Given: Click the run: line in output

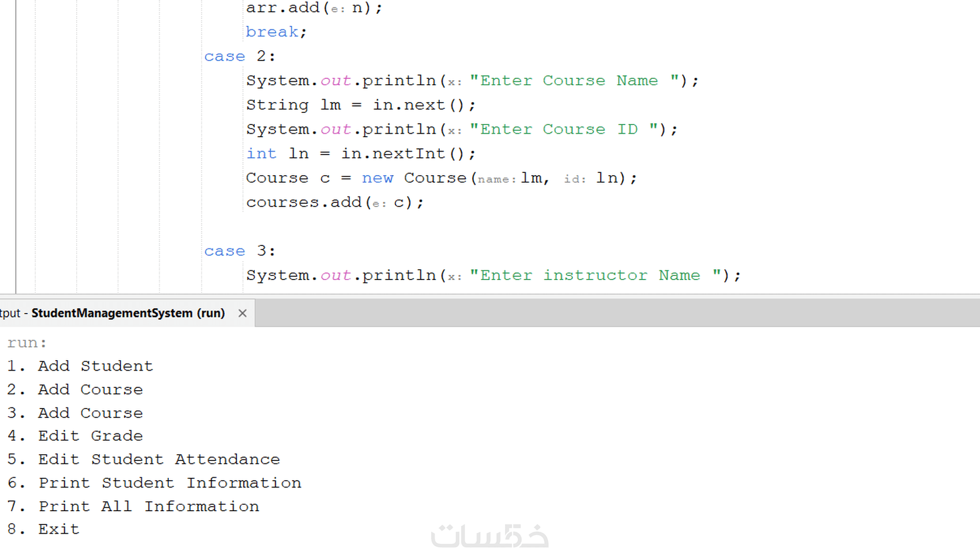Looking at the screenshot, I should coord(27,343).
